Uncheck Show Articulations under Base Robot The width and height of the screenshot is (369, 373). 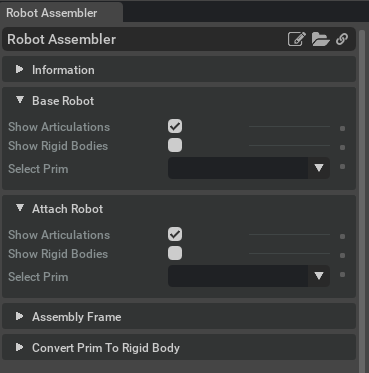[175, 126]
